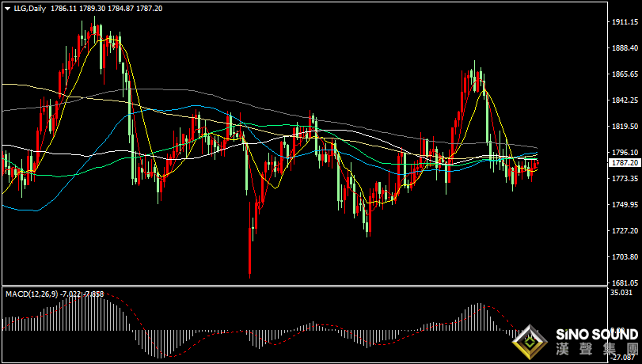Click the 1703.80 price axis label
Screen dimensions: 642x364
coord(625,257)
